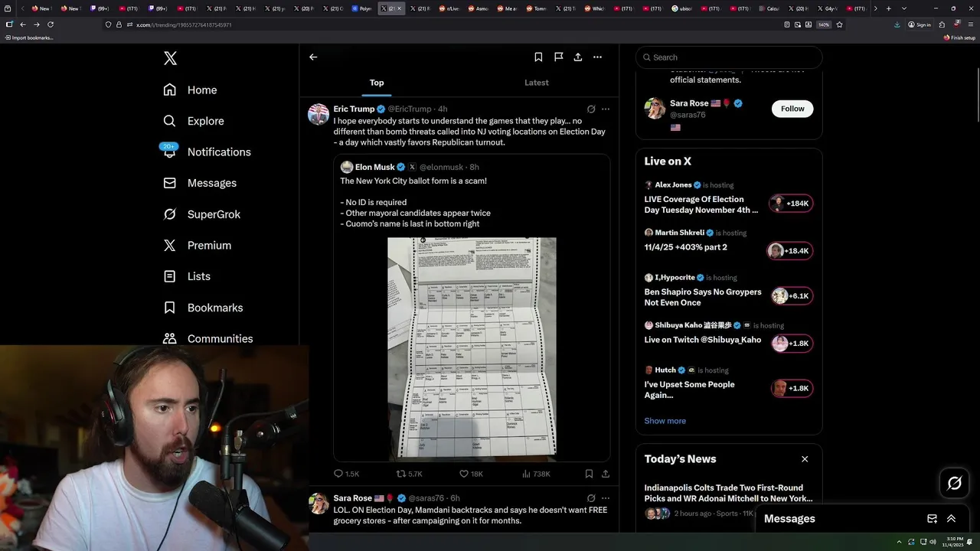Click Show more under Live on X

[x=665, y=421]
